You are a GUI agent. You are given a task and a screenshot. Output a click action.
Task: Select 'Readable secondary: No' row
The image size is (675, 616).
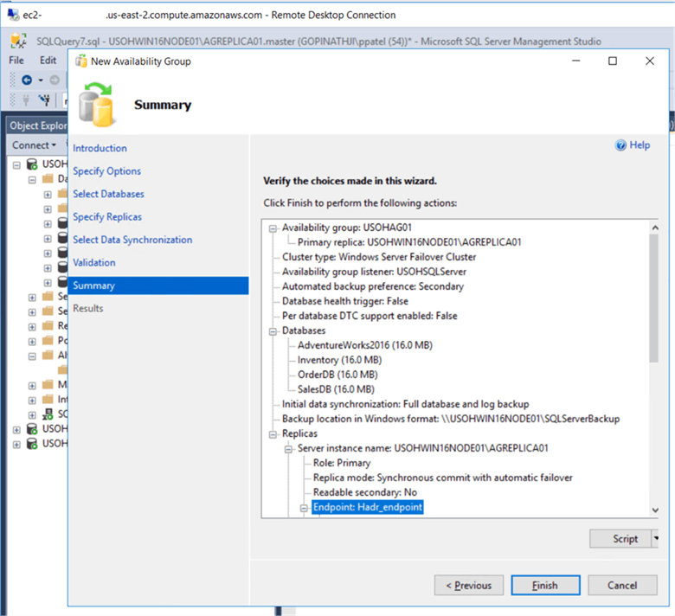(365, 492)
